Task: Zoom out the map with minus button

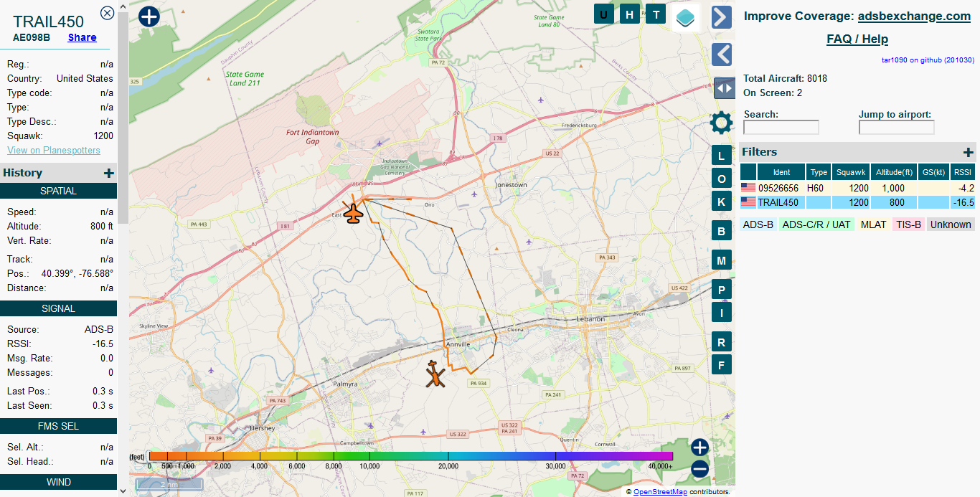Action: point(699,469)
